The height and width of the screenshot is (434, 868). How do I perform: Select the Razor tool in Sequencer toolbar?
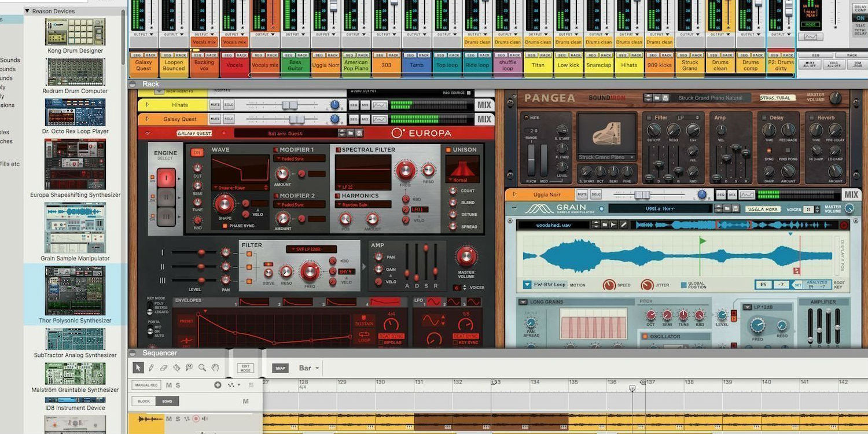[x=176, y=367]
